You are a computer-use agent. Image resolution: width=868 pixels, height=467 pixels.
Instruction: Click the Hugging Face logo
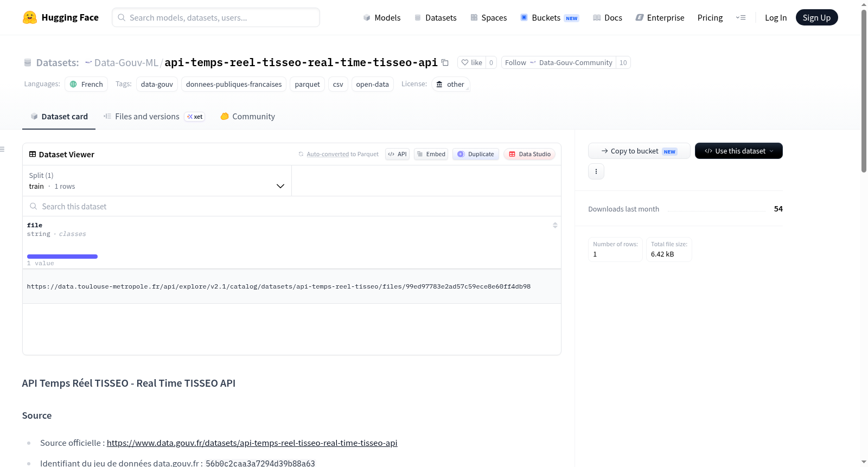point(61,17)
